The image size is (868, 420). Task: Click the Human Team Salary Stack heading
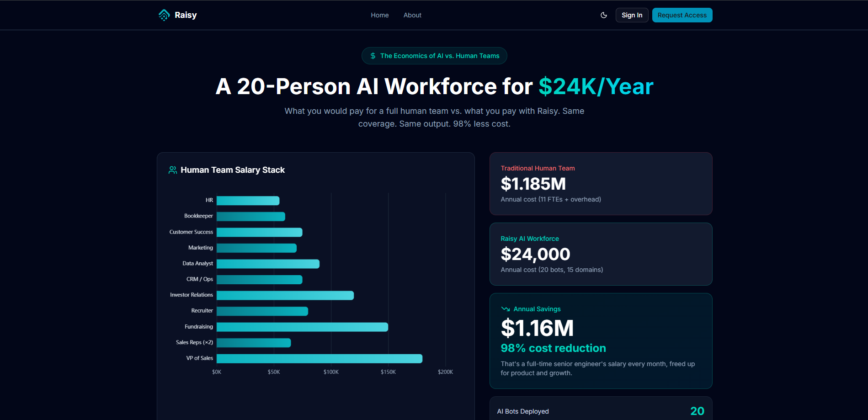point(233,170)
